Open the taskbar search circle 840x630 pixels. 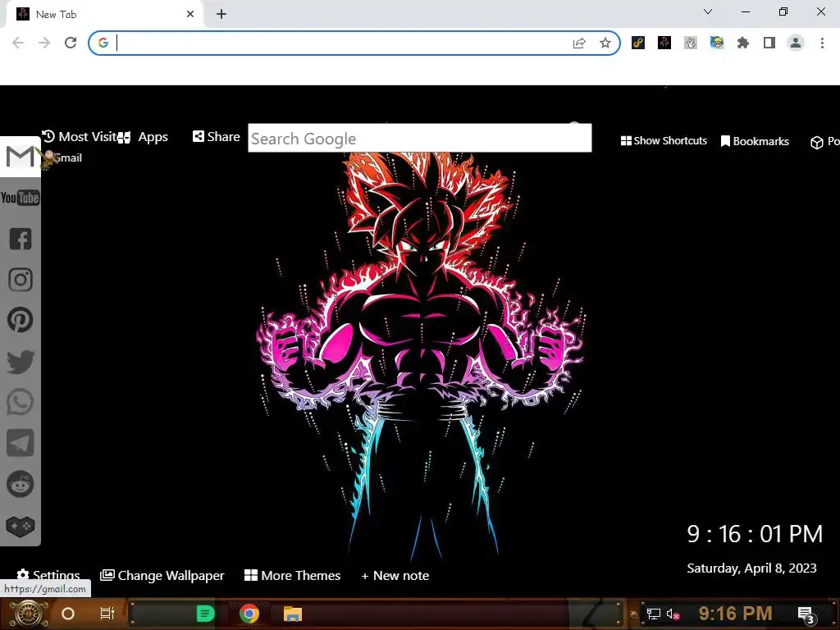(x=68, y=614)
